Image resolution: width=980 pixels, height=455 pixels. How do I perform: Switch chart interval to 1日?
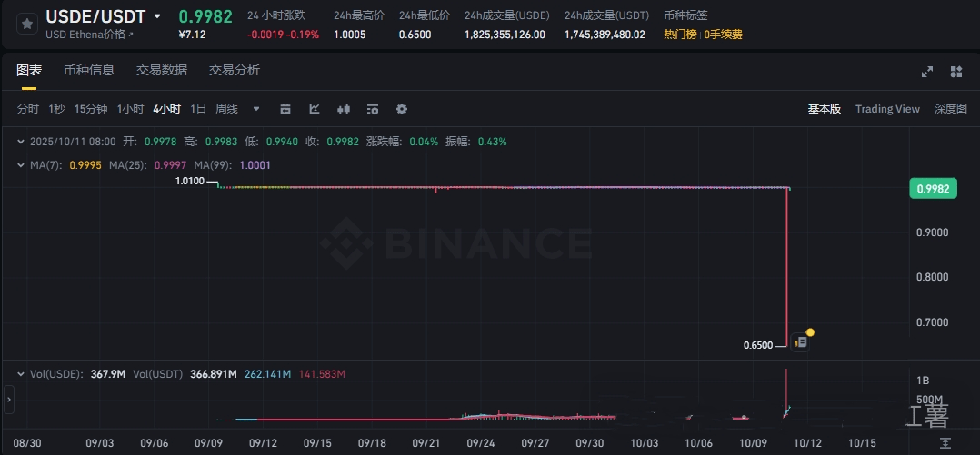point(198,109)
